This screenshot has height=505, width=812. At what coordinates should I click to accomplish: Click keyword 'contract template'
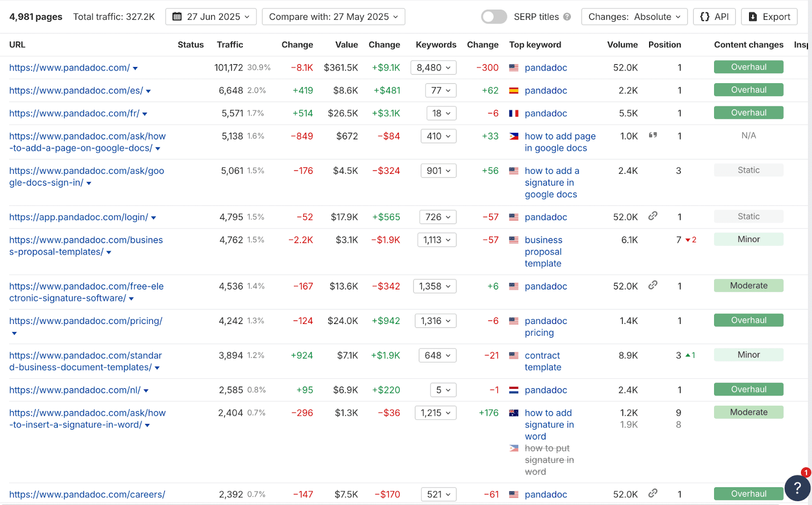pyautogui.click(x=543, y=362)
